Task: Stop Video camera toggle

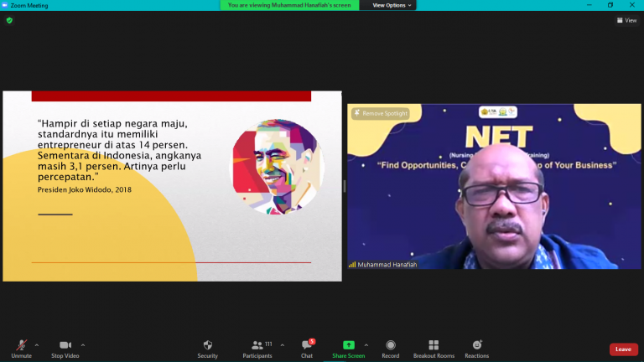Action: pyautogui.click(x=65, y=345)
